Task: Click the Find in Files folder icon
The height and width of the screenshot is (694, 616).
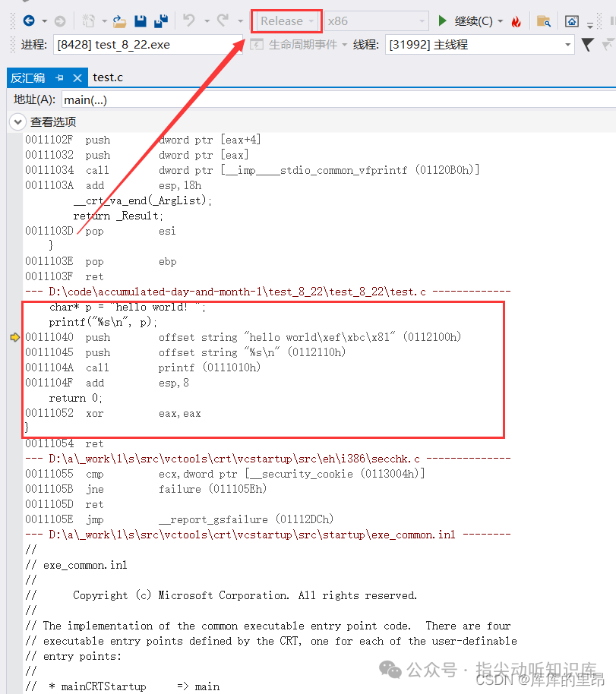Action: pyautogui.click(x=543, y=21)
